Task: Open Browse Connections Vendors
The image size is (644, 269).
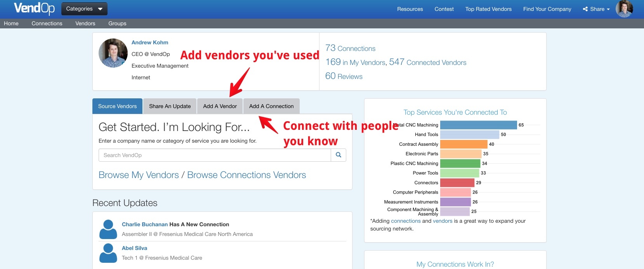Action: (246, 175)
